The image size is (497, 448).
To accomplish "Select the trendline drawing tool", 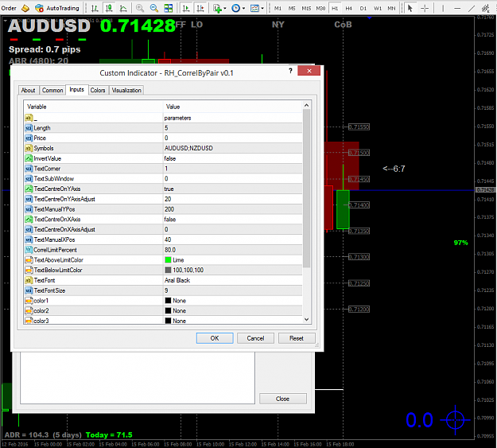I will [472, 8].
